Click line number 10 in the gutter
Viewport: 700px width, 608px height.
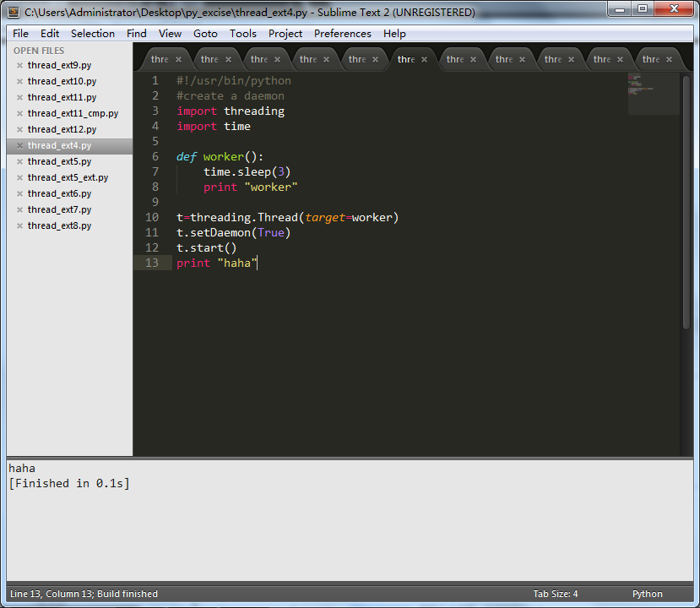click(x=152, y=218)
